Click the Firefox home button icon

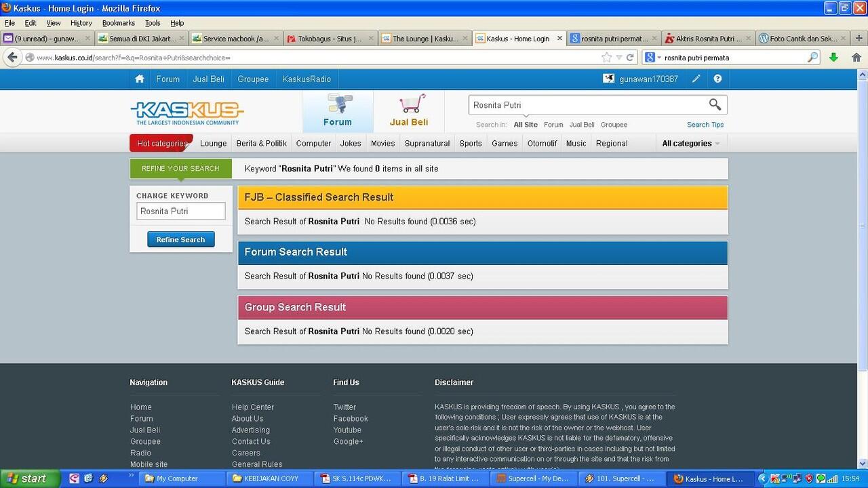click(856, 58)
